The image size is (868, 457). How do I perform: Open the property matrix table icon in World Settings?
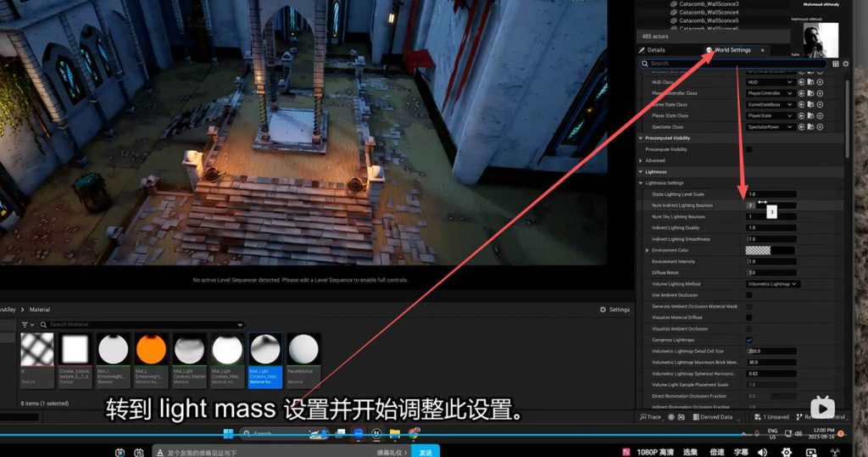pyautogui.click(x=836, y=64)
